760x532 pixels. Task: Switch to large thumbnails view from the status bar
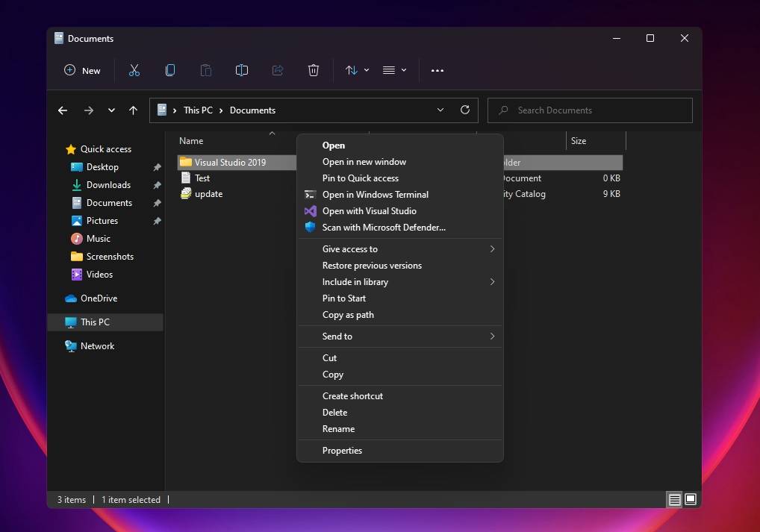(691, 499)
